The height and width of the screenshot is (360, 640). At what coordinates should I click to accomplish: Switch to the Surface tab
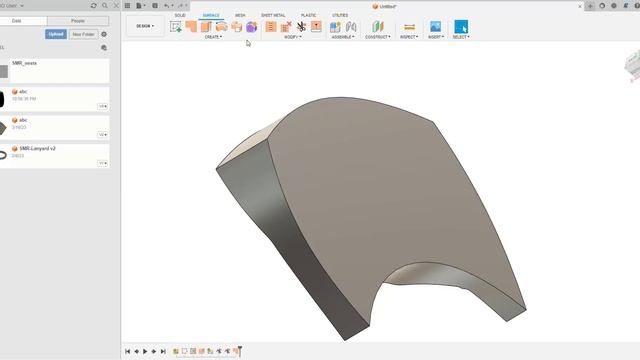(211, 16)
